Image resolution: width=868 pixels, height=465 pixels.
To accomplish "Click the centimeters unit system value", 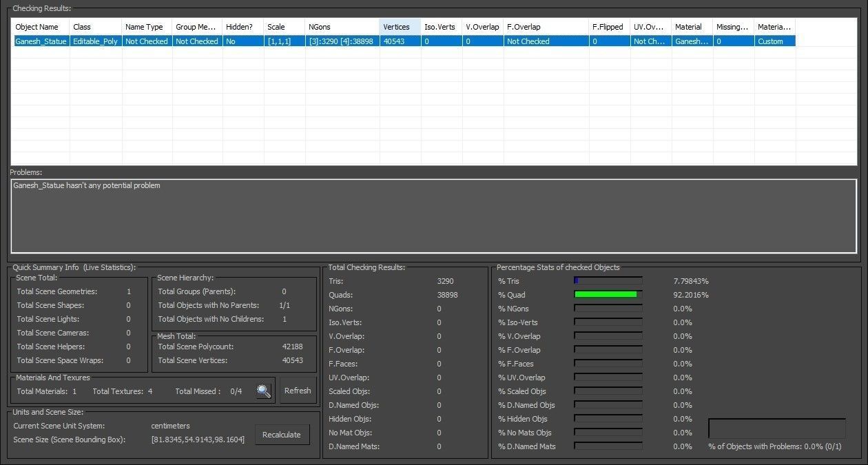I will pos(170,426).
